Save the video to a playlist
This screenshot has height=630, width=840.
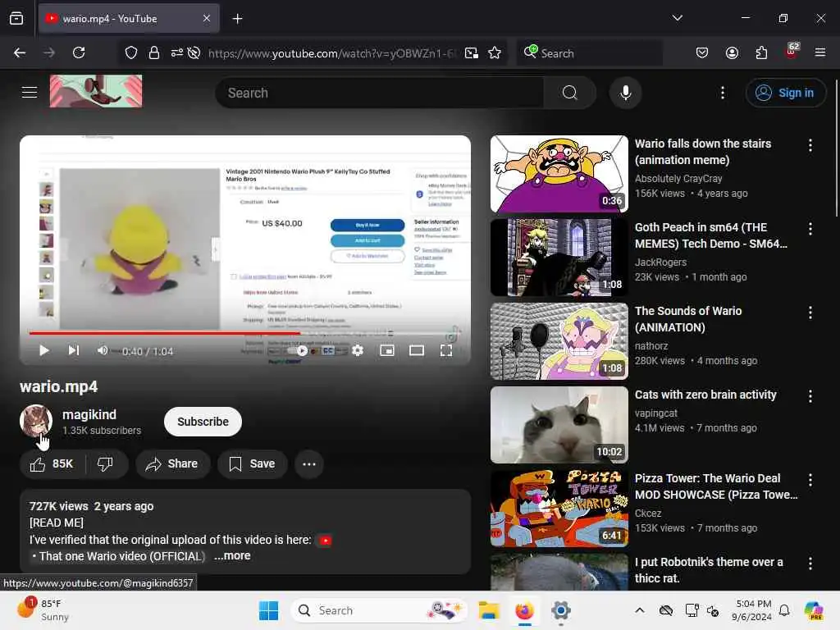point(253,464)
